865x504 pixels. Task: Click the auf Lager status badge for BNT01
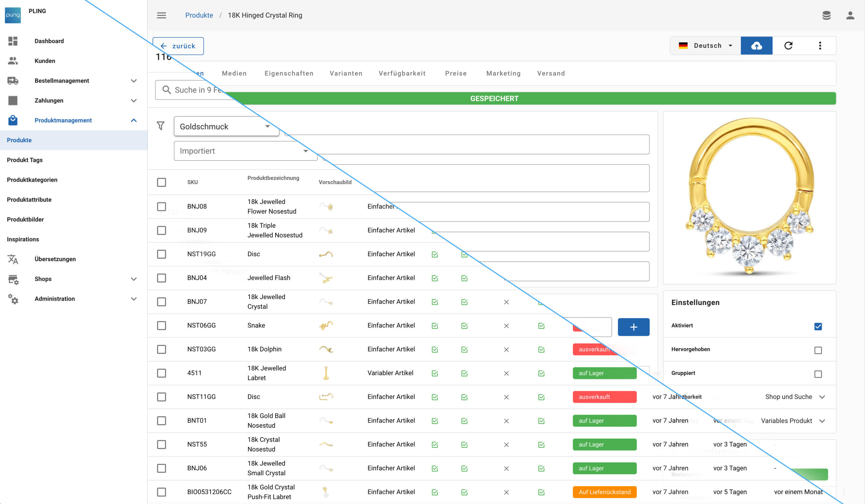point(604,421)
